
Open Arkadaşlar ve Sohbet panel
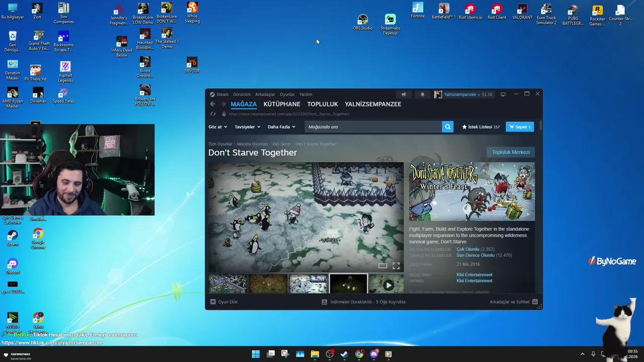[513, 302]
